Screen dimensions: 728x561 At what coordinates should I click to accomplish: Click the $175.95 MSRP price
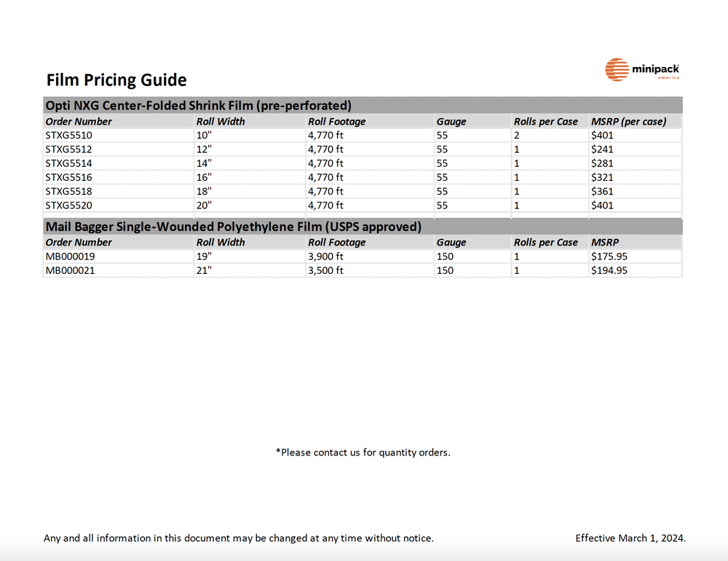tap(609, 256)
